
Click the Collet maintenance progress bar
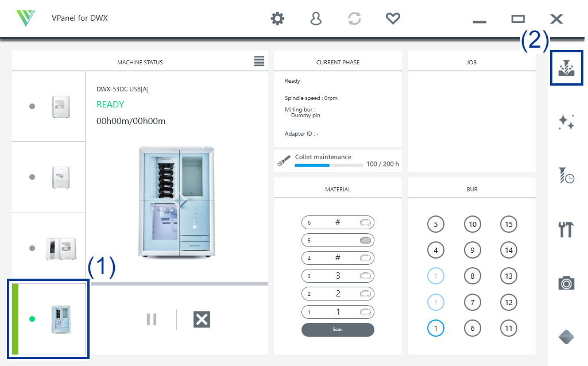329,165
